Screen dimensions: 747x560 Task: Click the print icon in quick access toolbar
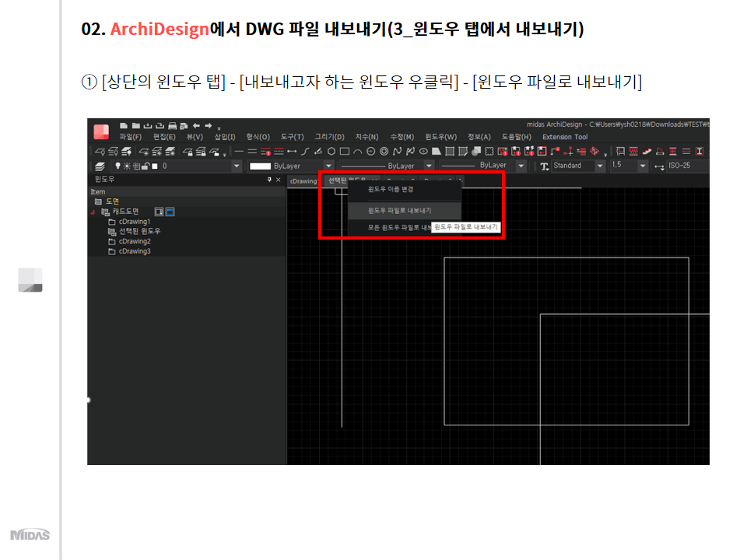173,126
